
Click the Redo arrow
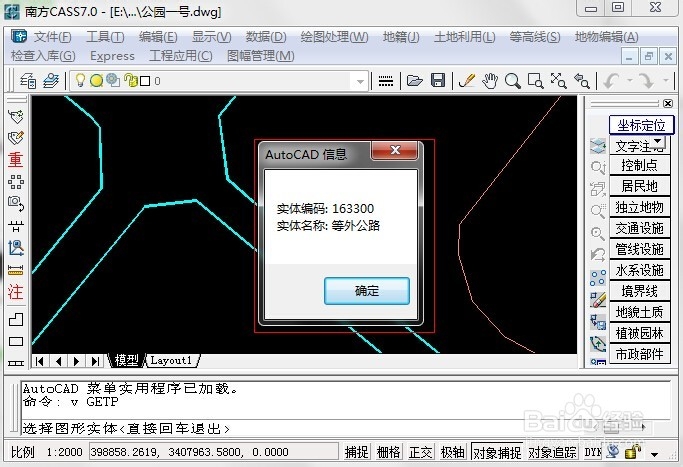(646, 81)
